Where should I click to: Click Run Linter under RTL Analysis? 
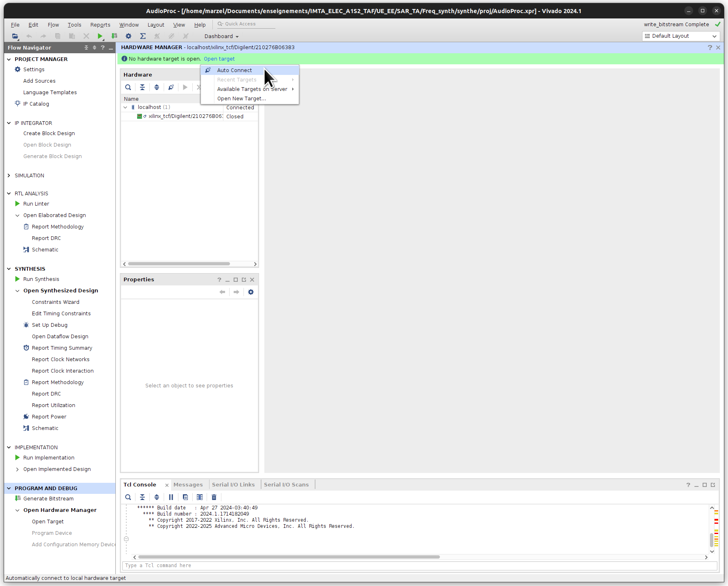click(x=36, y=204)
